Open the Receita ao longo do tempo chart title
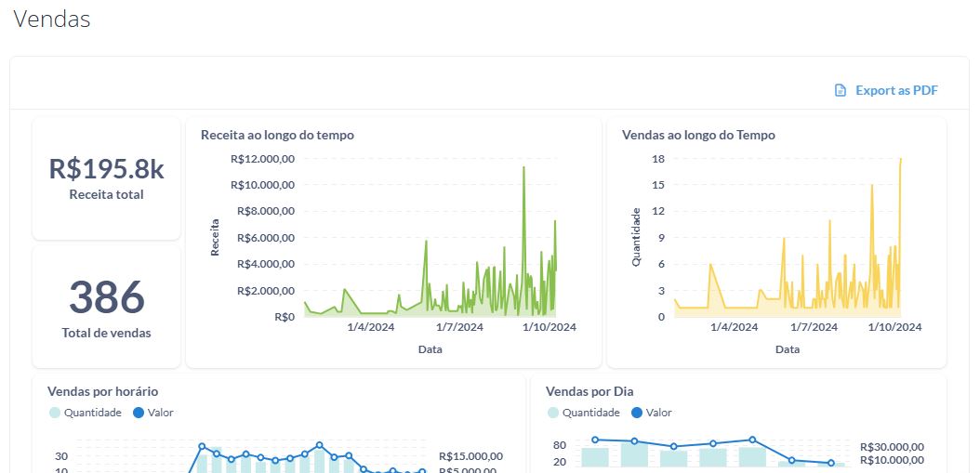Image resolution: width=980 pixels, height=473 pixels. (x=277, y=135)
